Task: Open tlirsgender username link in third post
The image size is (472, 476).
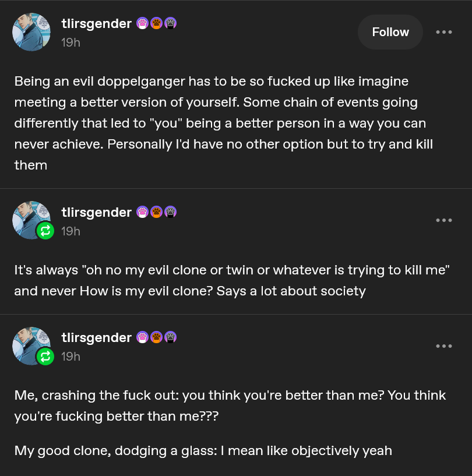Action: (96, 337)
